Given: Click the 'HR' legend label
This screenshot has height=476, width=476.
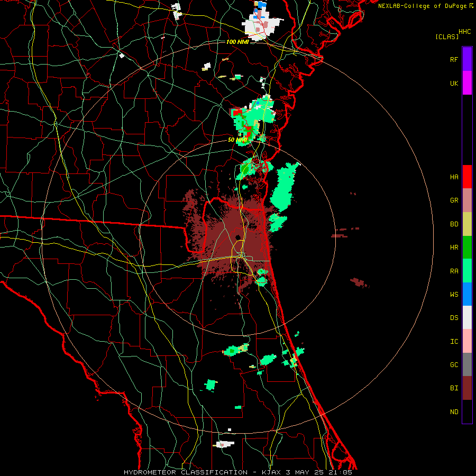Looking at the screenshot, I should coord(454,248).
